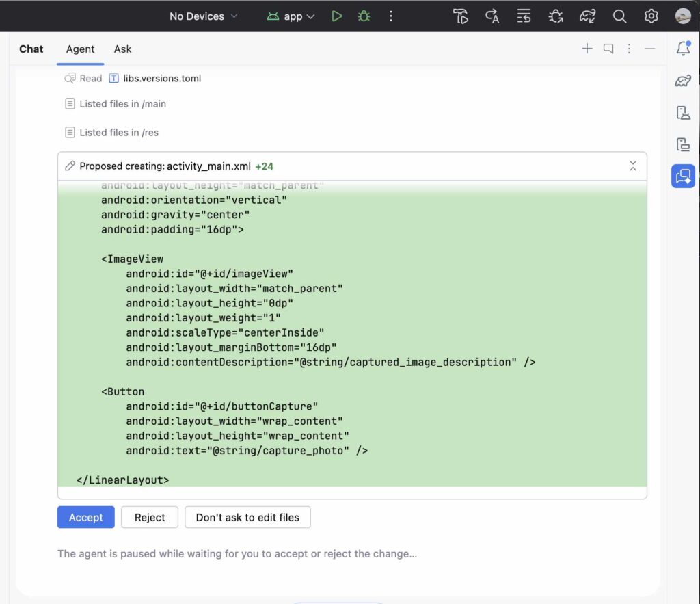The image size is (700, 604).
Task: Toggle the Gemini chat sidebar icon
Action: [x=683, y=176]
